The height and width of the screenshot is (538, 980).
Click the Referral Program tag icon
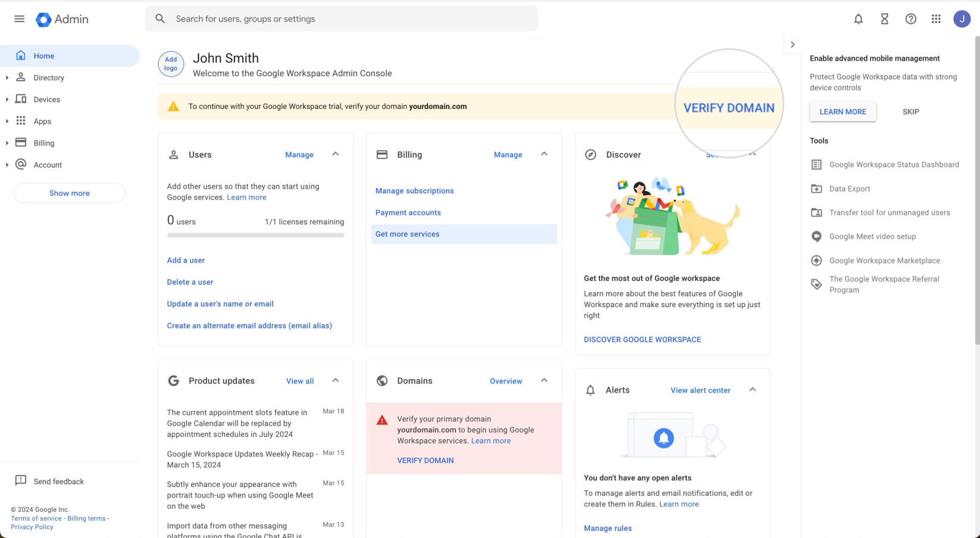(x=816, y=284)
